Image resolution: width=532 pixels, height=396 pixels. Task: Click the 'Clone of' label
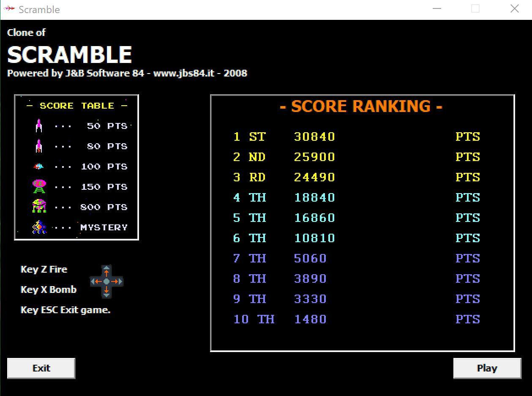26,33
